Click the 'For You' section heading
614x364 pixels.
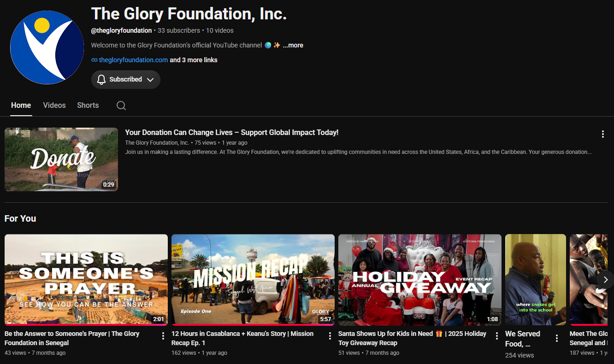20,218
